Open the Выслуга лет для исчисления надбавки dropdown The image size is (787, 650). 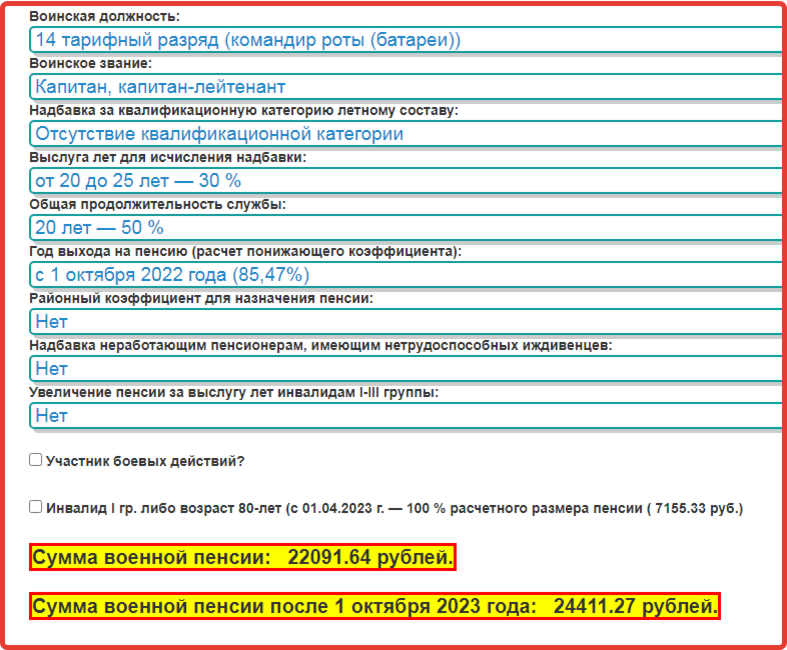point(406,181)
